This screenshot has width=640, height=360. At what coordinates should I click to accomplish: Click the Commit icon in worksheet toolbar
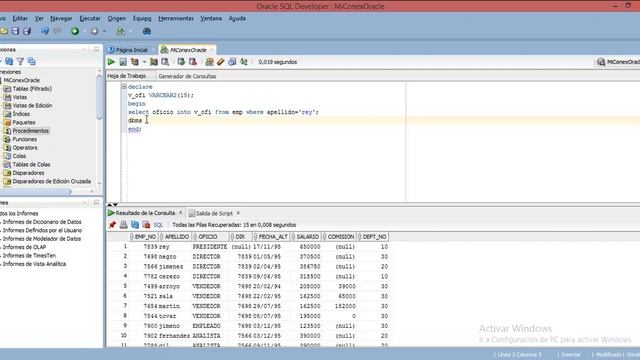pos(181,62)
